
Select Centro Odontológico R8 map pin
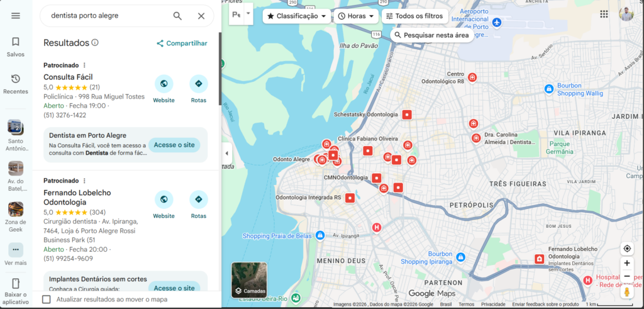click(x=472, y=77)
